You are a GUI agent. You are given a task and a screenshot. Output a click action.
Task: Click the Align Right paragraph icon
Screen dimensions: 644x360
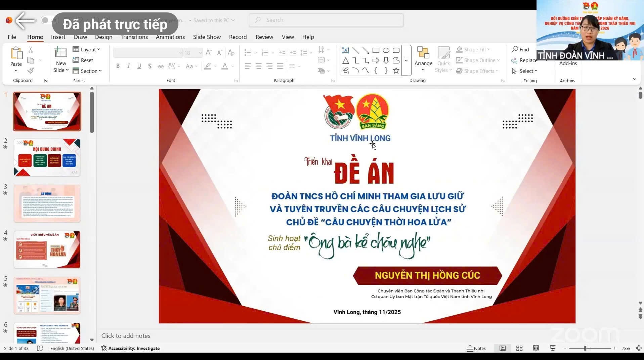tap(269, 66)
